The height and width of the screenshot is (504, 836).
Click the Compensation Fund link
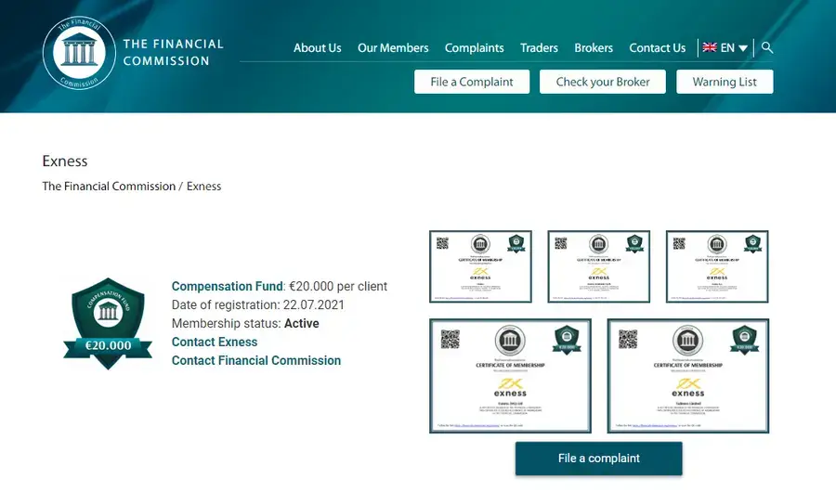[x=228, y=286]
